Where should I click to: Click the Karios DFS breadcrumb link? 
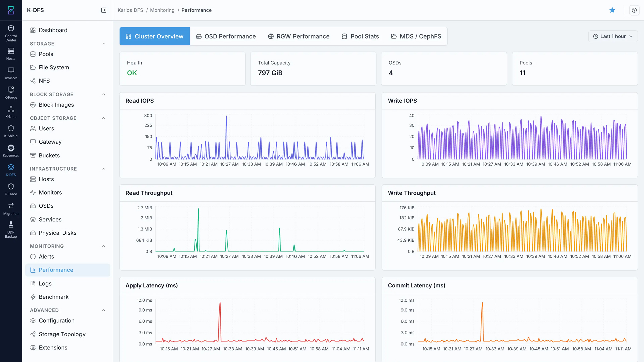130,10
